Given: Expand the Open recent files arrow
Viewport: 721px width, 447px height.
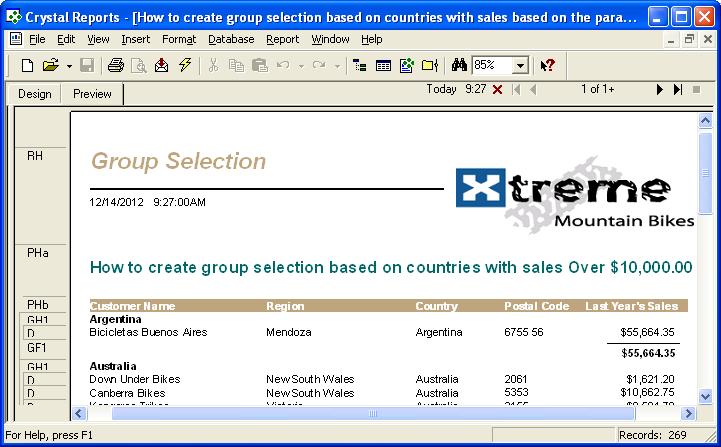Looking at the screenshot, I should pyautogui.click(x=69, y=66).
